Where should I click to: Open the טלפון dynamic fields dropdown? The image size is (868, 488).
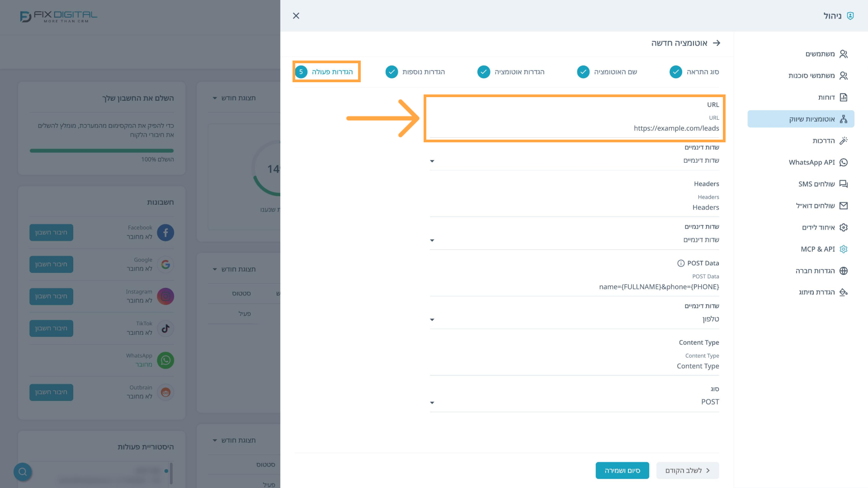pyautogui.click(x=575, y=319)
